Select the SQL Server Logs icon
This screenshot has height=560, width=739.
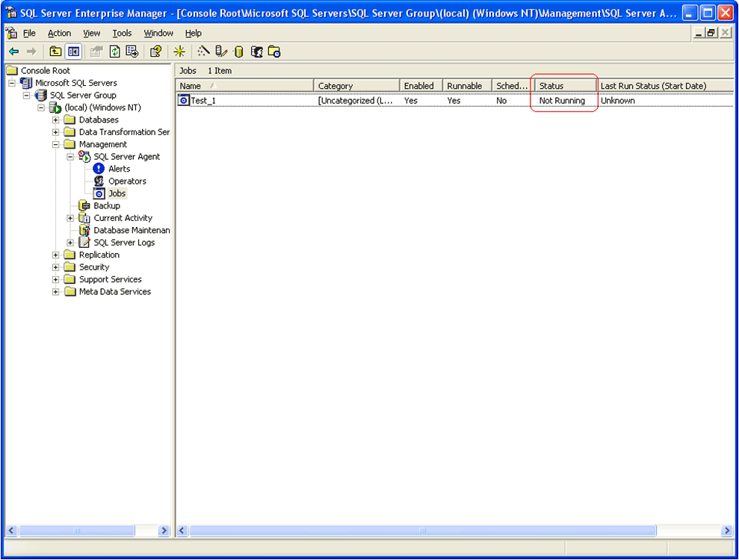[x=84, y=243]
